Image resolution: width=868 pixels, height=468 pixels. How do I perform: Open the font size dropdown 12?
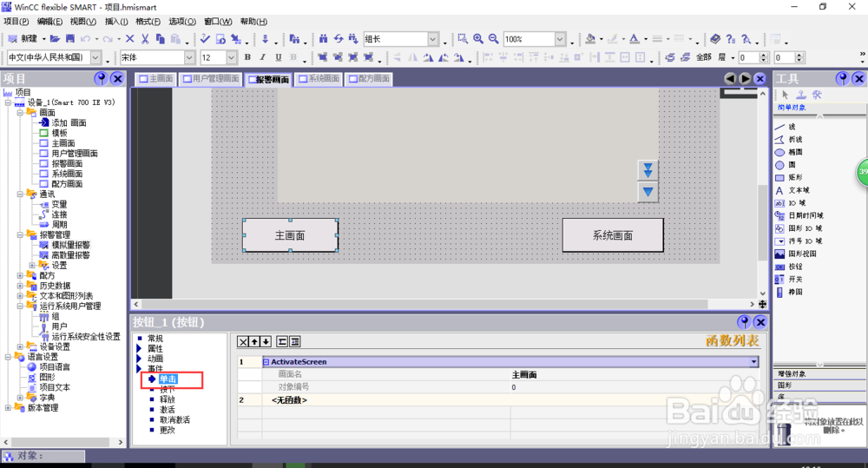coord(232,57)
